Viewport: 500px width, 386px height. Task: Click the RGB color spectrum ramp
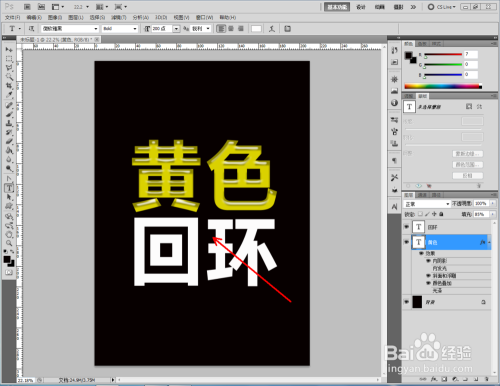pos(443,86)
